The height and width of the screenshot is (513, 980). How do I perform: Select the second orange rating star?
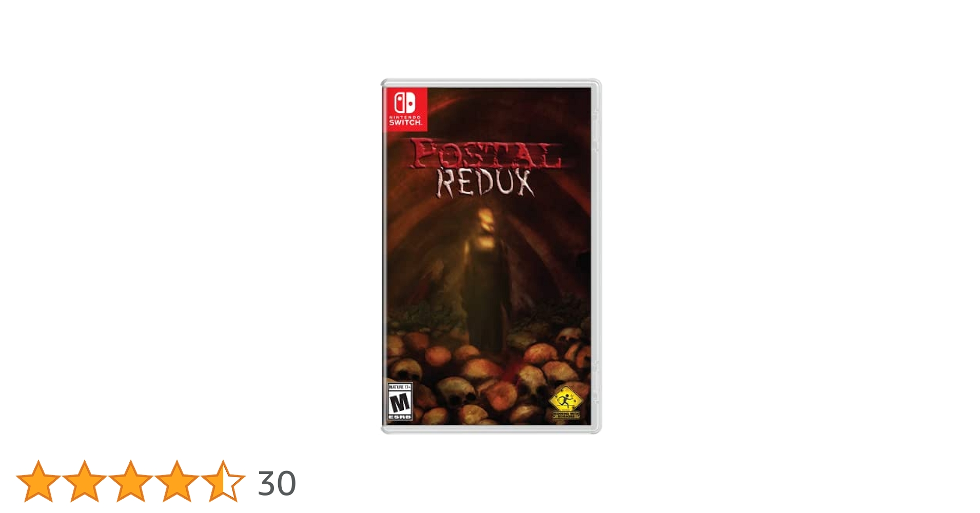(84, 481)
